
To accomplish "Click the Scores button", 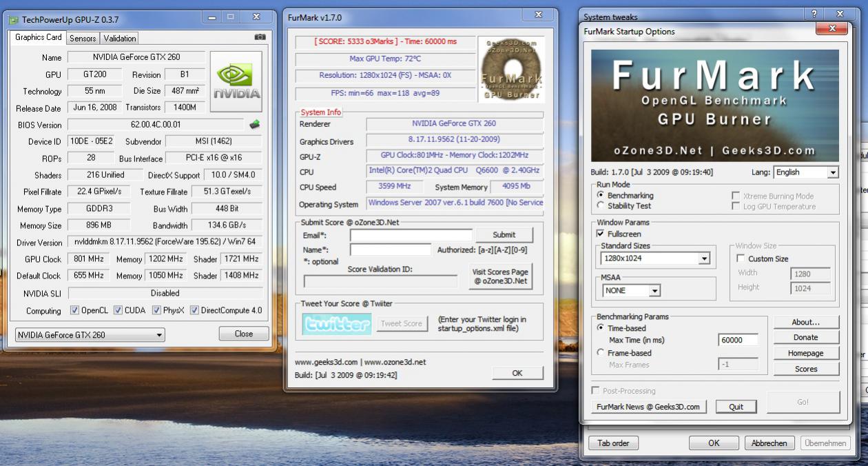I will [x=805, y=369].
